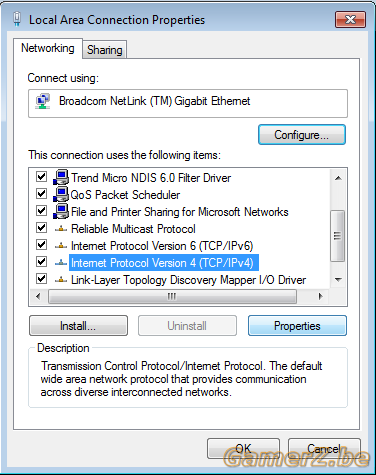
Task: Click the list's scroll down arrow
Action: click(x=338, y=279)
